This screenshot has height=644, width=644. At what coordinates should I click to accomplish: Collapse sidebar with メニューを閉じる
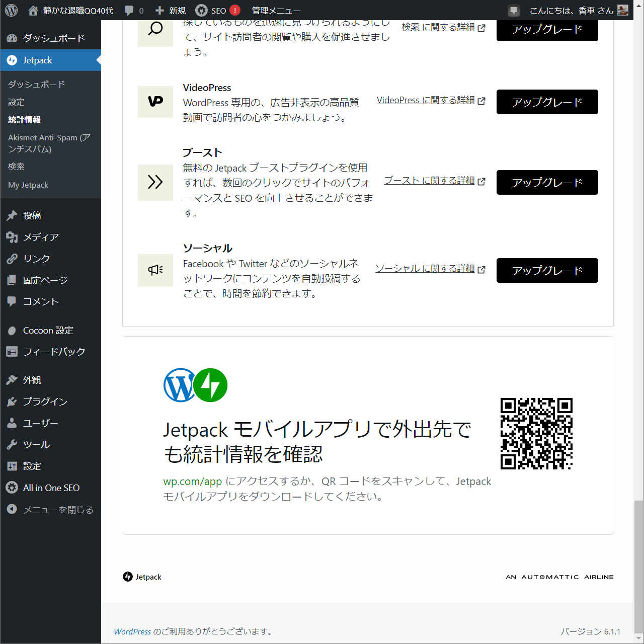(x=50, y=510)
